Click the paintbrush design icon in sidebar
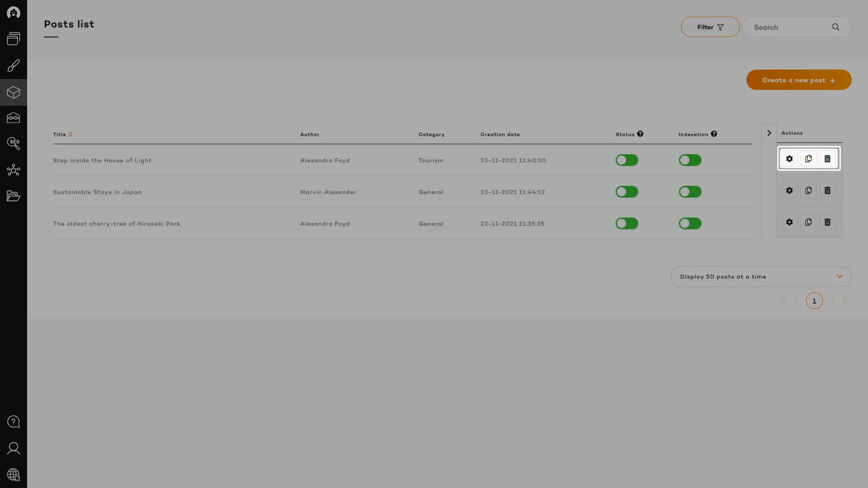Image resolution: width=868 pixels, height=488 pixels. (x=14, y=66)
